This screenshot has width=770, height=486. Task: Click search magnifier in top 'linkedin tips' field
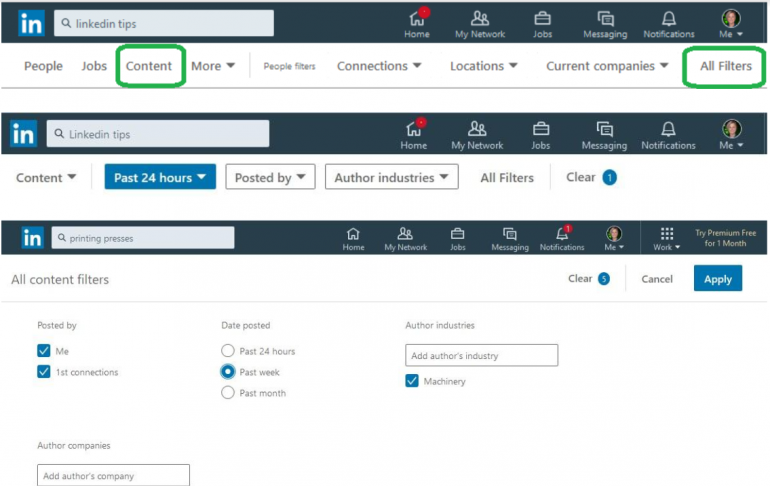[x=66, y=23]
